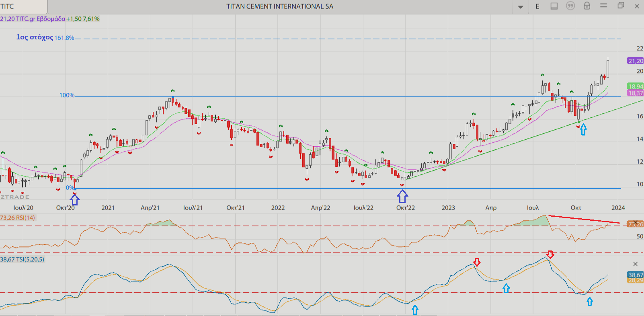This screenshot has width=644, height=316.
Task: Remove the RSI(14) indicator panel with its X
Action: pos(636,222)
